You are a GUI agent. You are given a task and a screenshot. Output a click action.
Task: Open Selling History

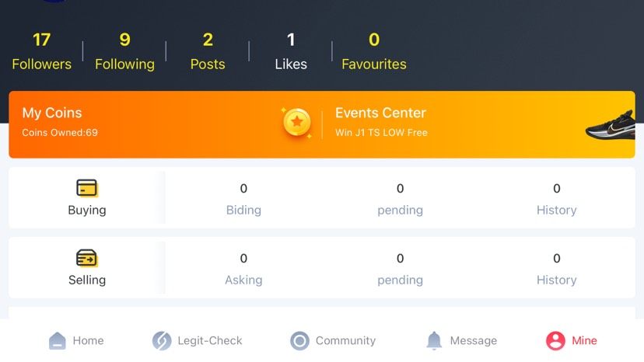(x=556, y=269)
